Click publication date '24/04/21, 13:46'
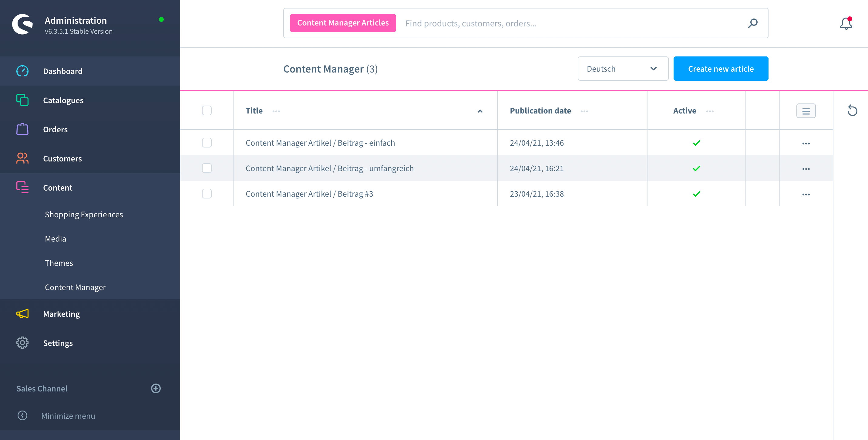This screenshot has height=440, width=868. click(537, 143)
